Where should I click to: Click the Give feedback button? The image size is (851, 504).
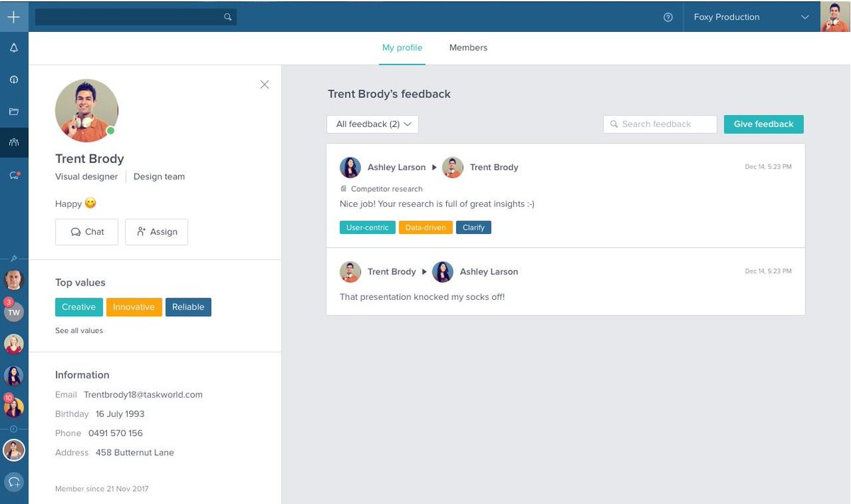tap(763, 123)
